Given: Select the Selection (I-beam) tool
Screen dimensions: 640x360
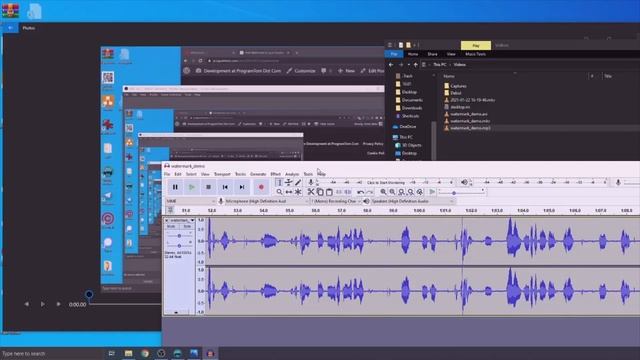Looking at the screenshot, I should coord(279,182).
